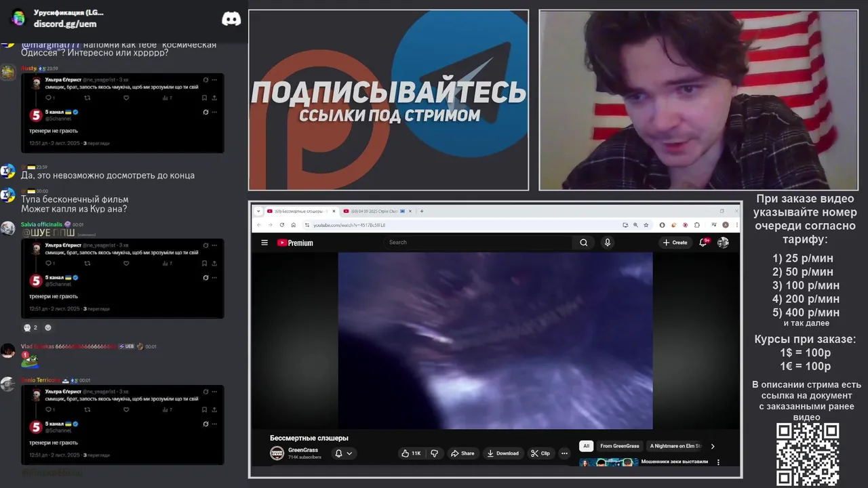
Task: Click the youtube.com URL in the address bar
Action: pos(349,225)
